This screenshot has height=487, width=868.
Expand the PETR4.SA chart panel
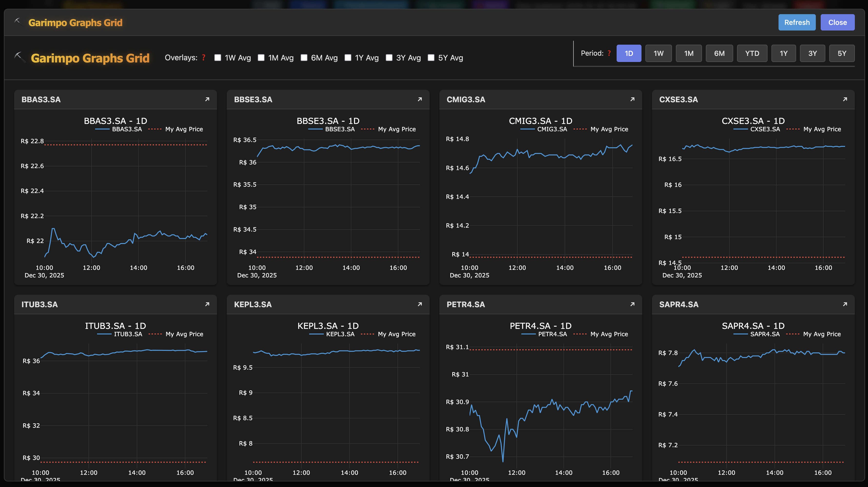pos(632,304)
